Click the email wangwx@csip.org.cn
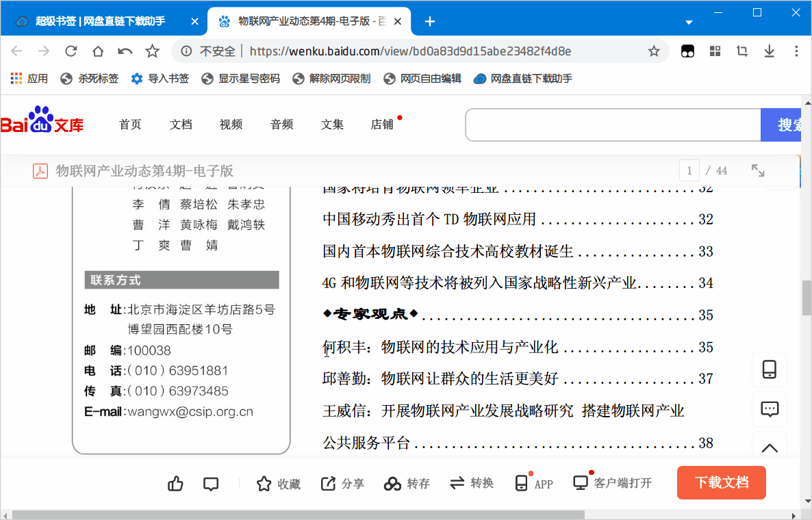Screen dimensions: 812x520 click(x=190, y=412)
